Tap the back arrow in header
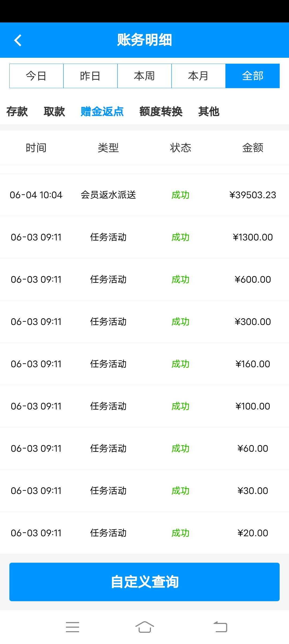 (x=18, y=40)
